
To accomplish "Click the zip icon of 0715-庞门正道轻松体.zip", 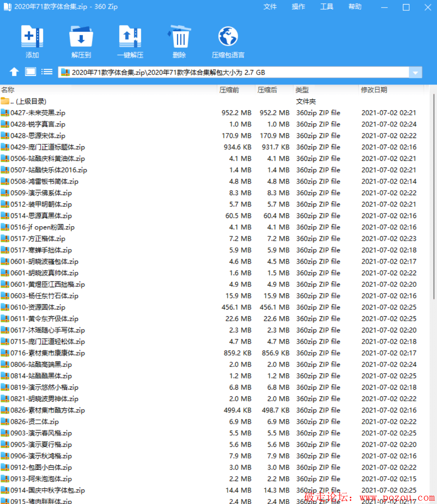I will click(x=5, y=342).
